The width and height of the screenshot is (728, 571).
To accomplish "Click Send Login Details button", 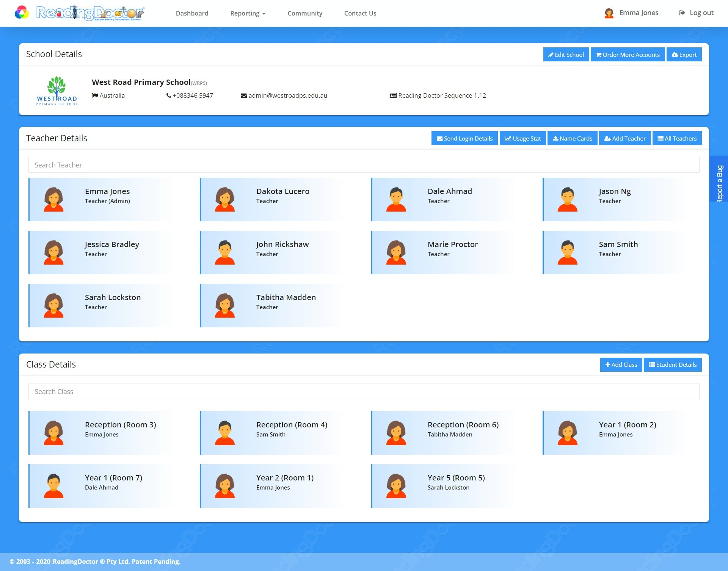I will [464, 138].
